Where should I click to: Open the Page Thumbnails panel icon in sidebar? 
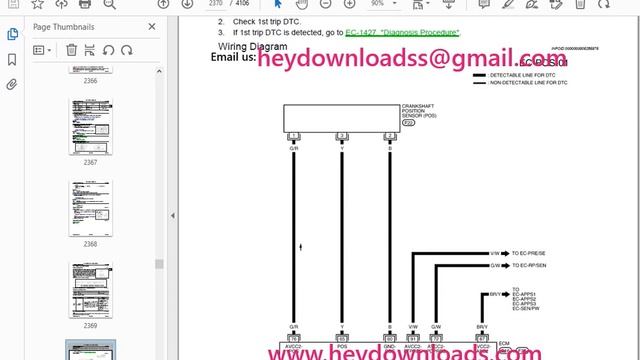pos(12,34)
